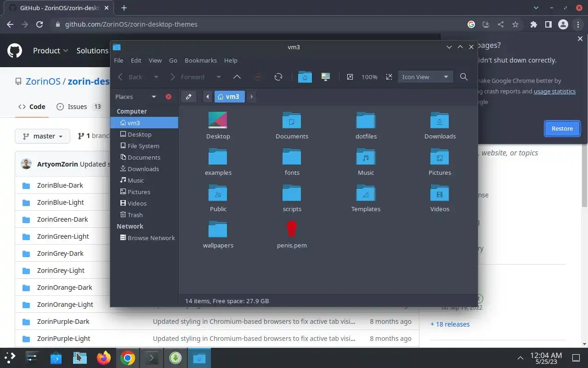The height and width of the screenshot is (368, 588).
Task: Open the View menu
Action: (155, 60)
